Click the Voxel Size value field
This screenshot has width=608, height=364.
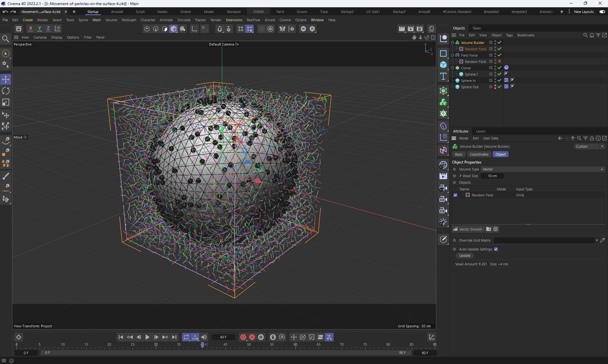[x=492, y=176]
